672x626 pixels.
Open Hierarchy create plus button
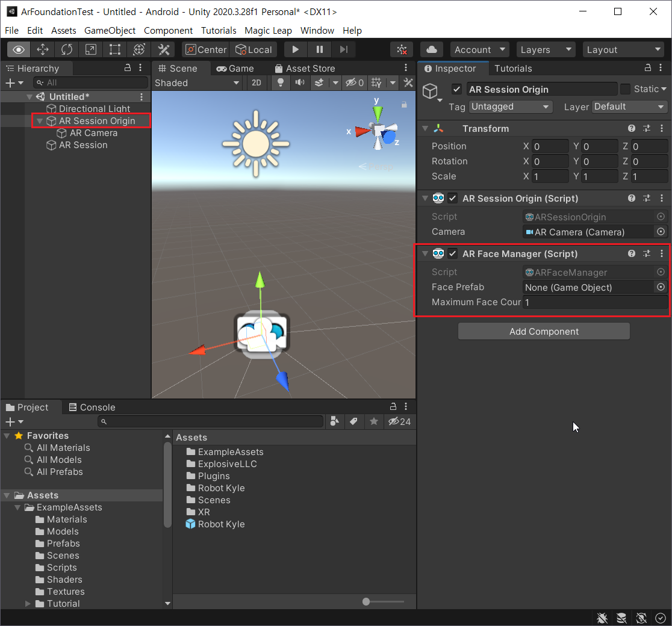(x=14, y=82)
